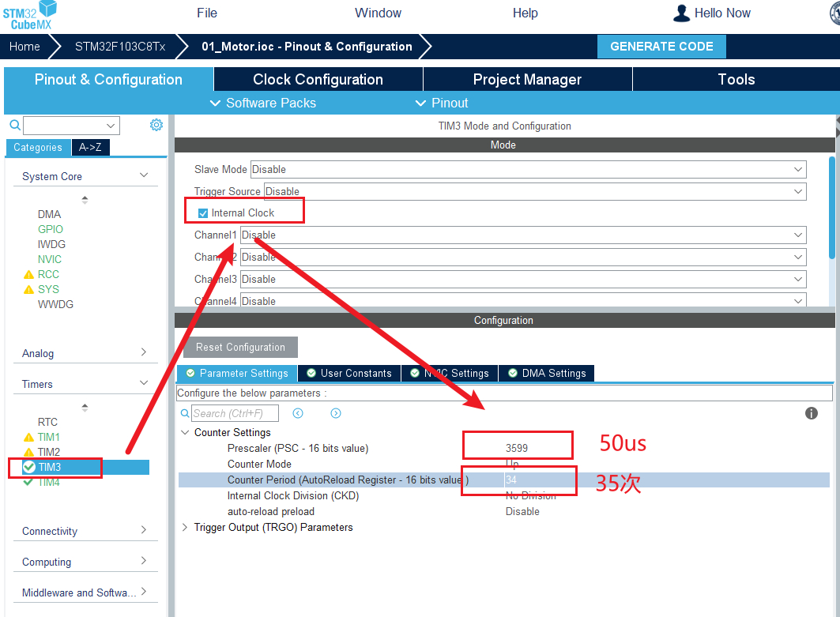The height and width of the screenshot is (617, 840).
Task: Open the Slave Mode dropdown
Action: click(x=528, y=169)
